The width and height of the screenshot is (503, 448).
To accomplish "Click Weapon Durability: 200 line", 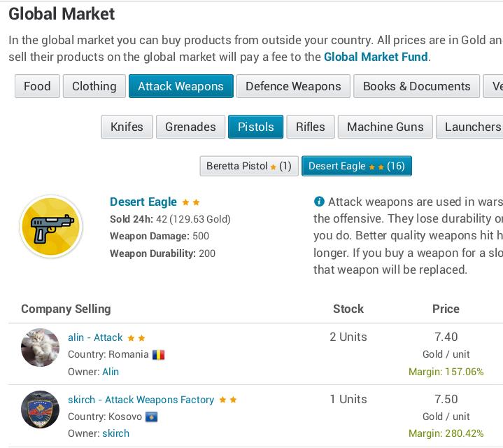I will (162, 253).
